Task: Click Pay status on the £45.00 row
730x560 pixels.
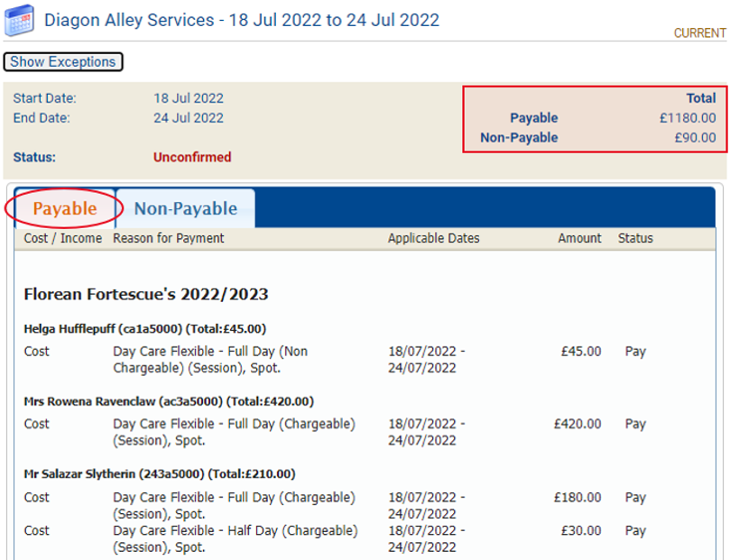Action: click(635, 352)
